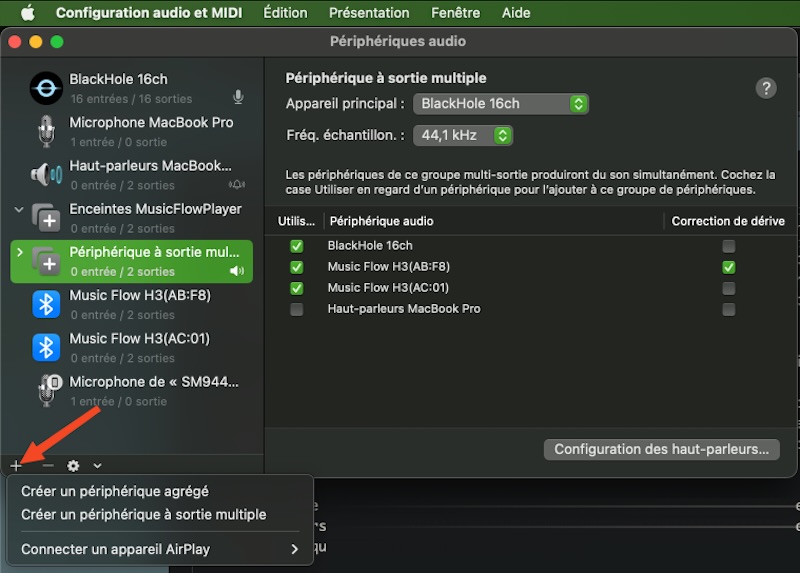Image resolution: width=800 pixels, height=573 pixels.
Task: Click the minus button to remove device
Action: (47, 466)
